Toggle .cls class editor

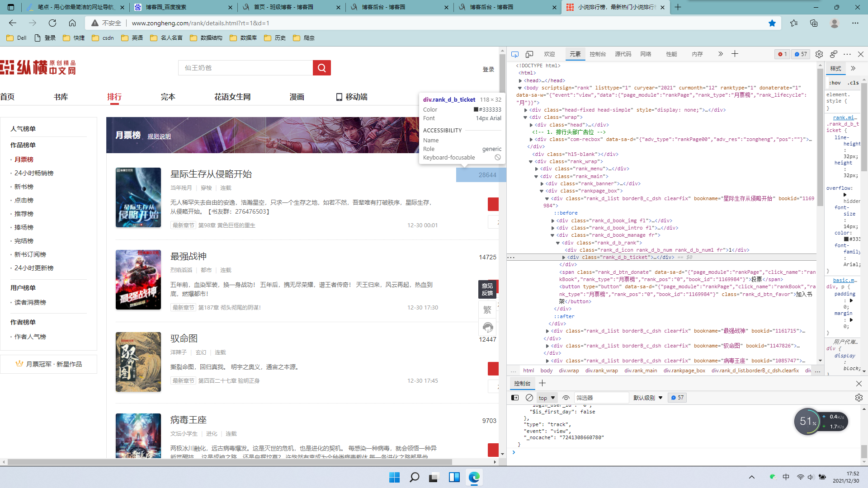pyautogui.click(x=853, y=83)
